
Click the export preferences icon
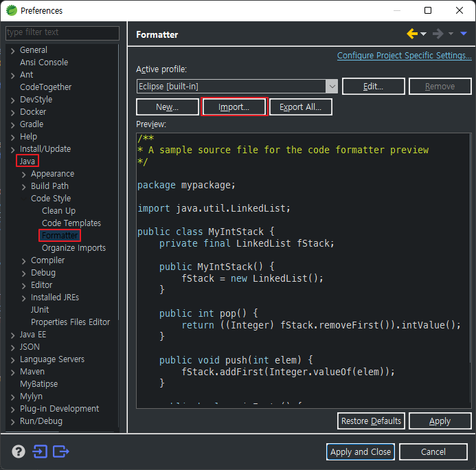point(60,451)
